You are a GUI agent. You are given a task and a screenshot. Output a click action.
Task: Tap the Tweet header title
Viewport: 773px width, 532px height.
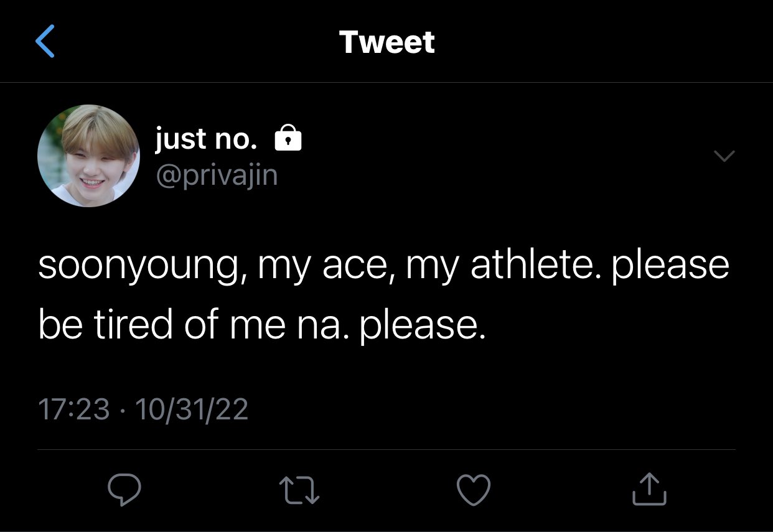click(x=387, y=42)
